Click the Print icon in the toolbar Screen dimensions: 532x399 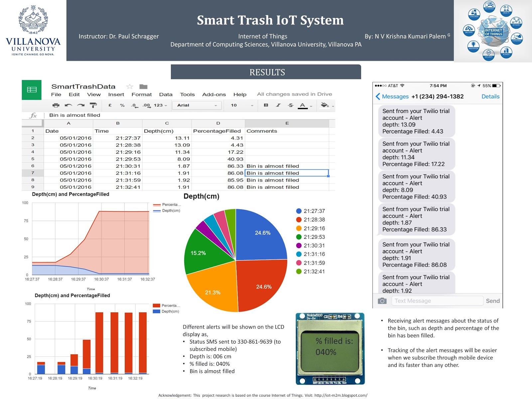tap(55, 105)
